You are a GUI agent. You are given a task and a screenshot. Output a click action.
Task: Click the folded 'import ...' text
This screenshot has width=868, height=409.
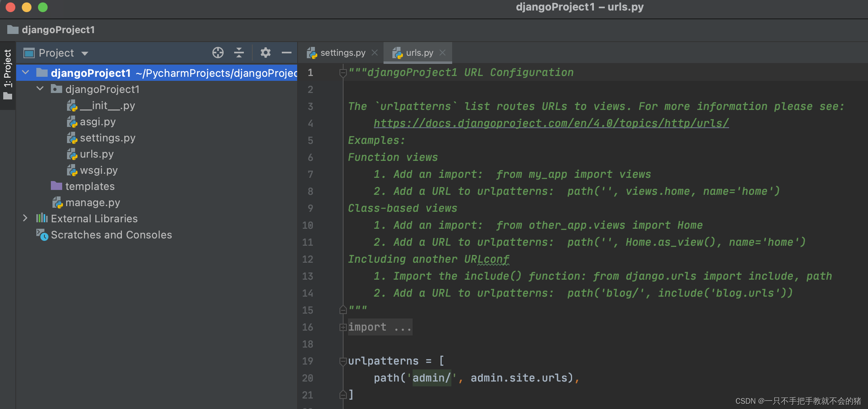coord(379,327)
